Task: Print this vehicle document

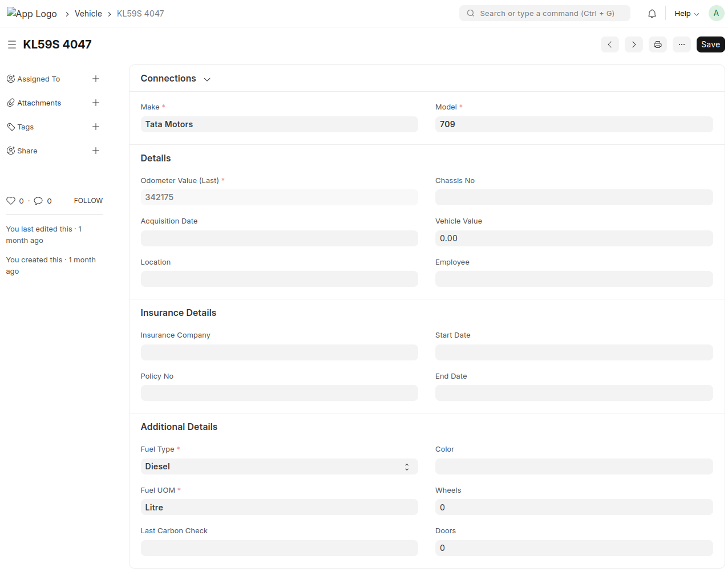Action: tap(657, 44)
